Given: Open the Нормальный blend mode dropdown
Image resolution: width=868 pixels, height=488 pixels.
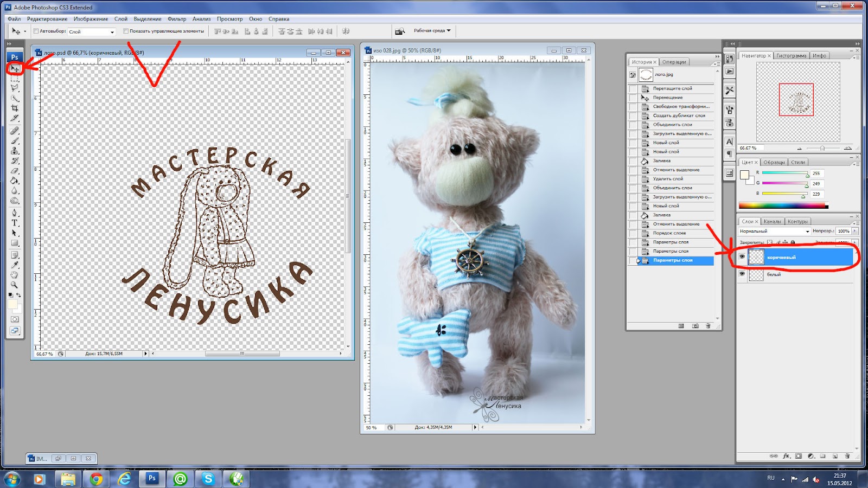Looking at the screenshot, I should point(774,232).
